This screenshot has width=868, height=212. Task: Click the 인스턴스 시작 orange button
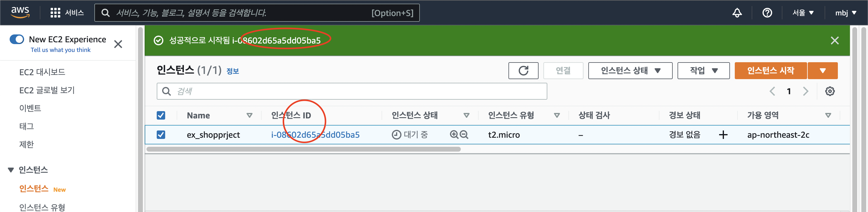tap(771, 71)
